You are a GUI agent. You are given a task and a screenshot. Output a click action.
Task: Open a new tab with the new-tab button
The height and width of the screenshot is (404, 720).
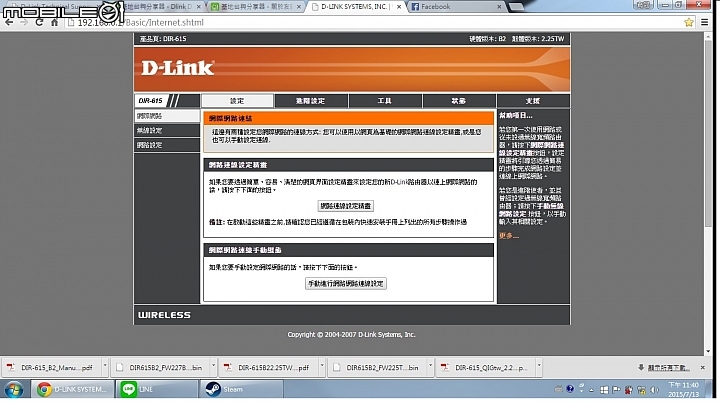(x=517, y=6)
